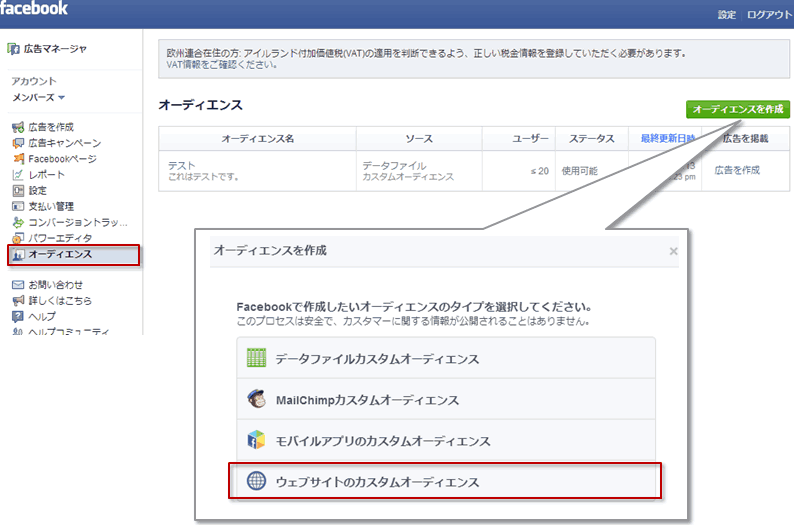Click the 広告を掲載 link in table row

pyautogui.click(x=736, y=170)
